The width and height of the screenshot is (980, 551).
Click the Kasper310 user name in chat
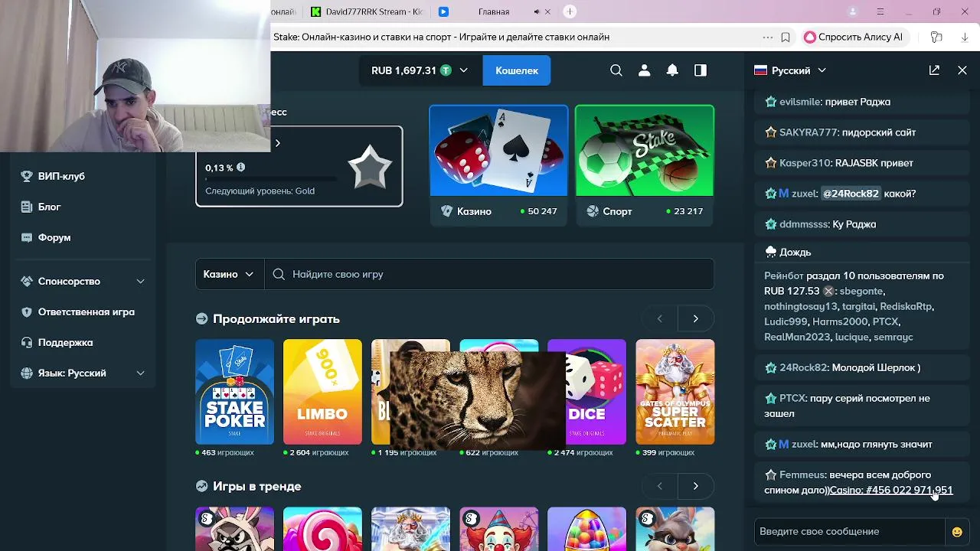pyautogui.click(x=805, y=163)
